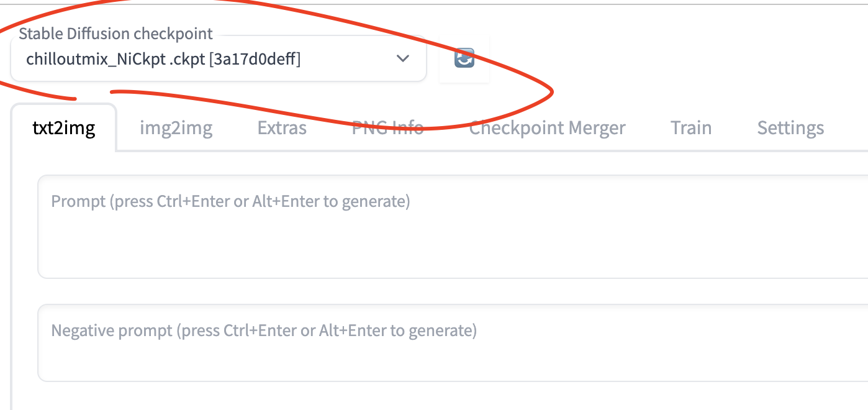Viewport: 868px width, 410px height.
Task: Open the Extras tab
Action: [281, 127]
